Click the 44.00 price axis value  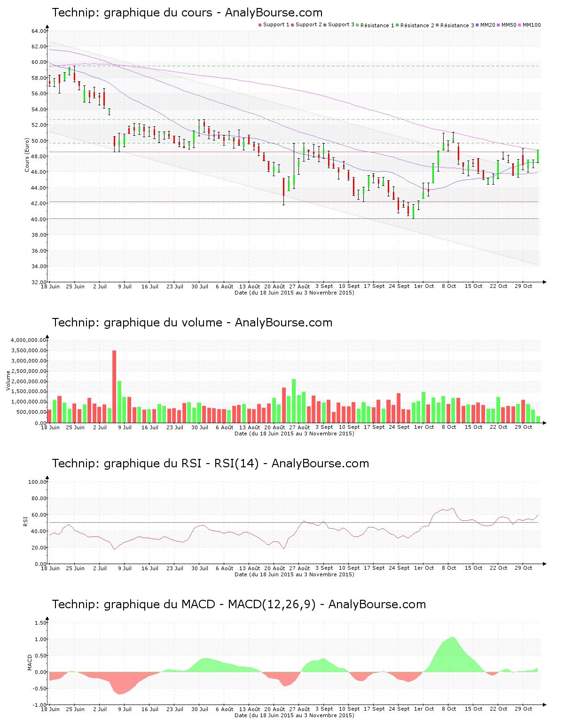tap(39, 188)
